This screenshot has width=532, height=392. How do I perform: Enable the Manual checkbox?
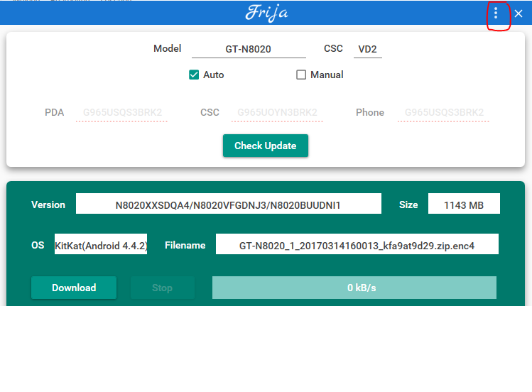301,75
